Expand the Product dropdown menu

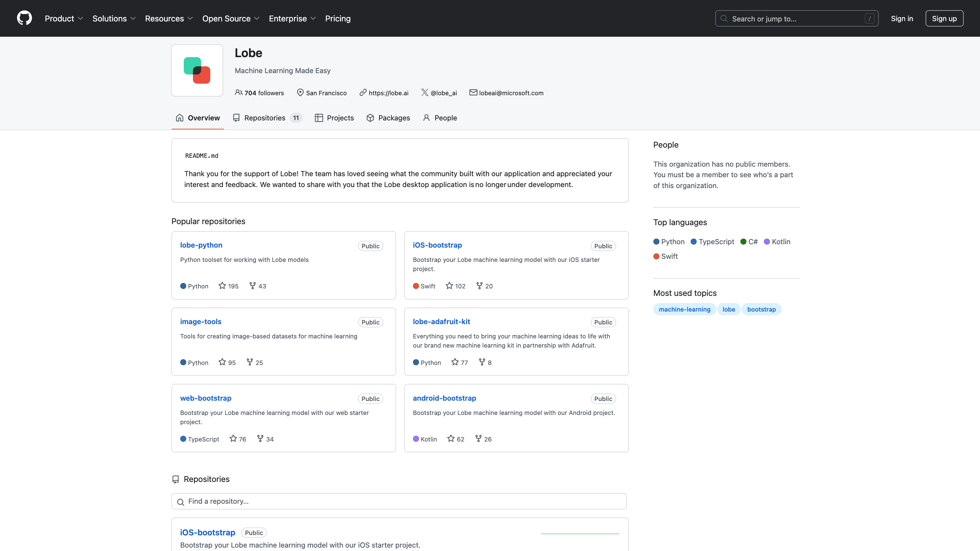click(x=64, y=18)
